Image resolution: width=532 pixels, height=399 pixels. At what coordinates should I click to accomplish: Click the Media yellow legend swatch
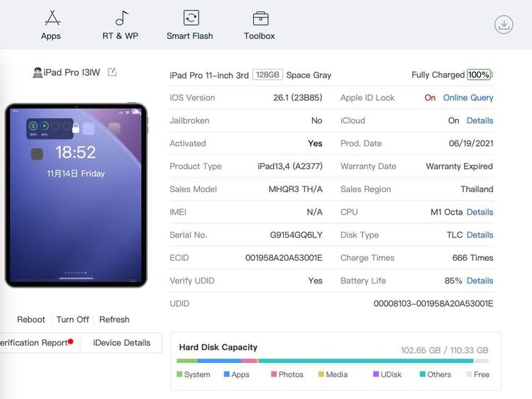click(321, 374)
